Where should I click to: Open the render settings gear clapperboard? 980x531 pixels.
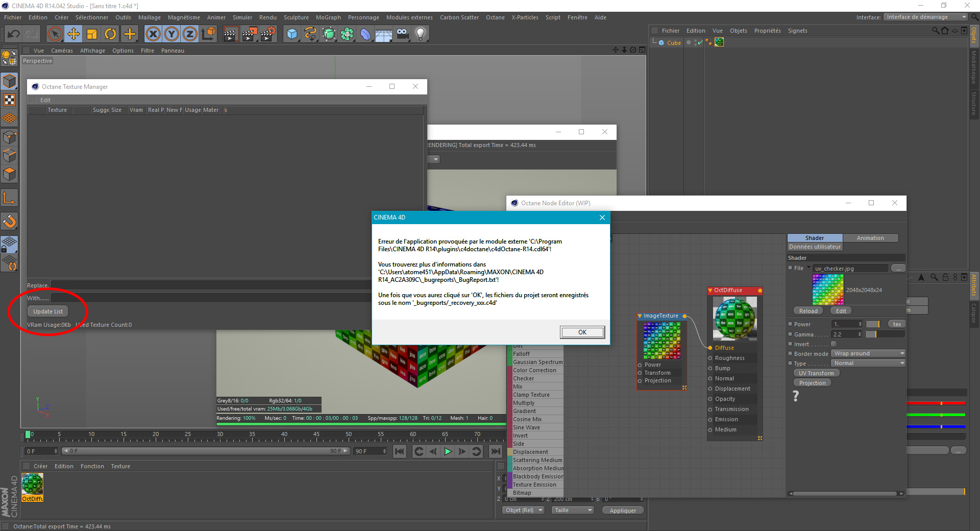(x=268, y=34)
